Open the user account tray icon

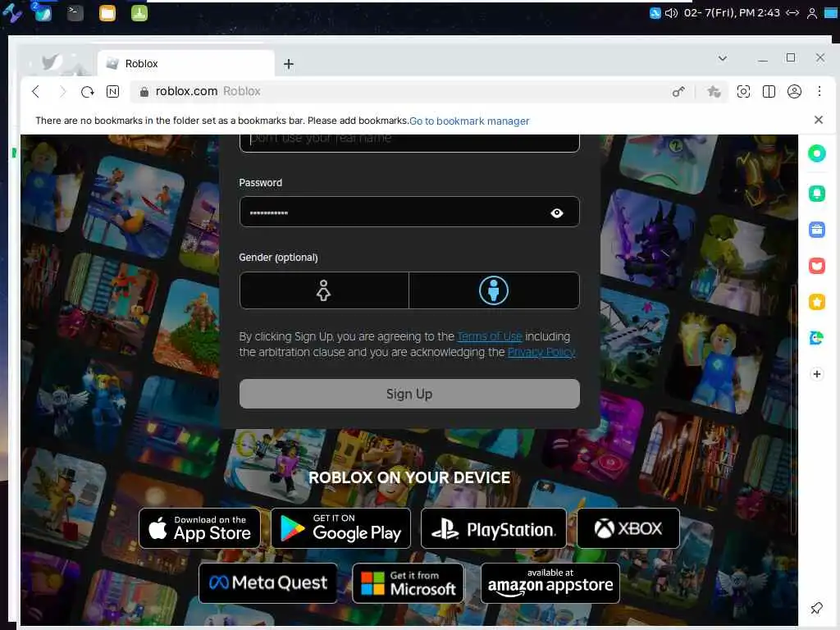[x=811, y=13]
